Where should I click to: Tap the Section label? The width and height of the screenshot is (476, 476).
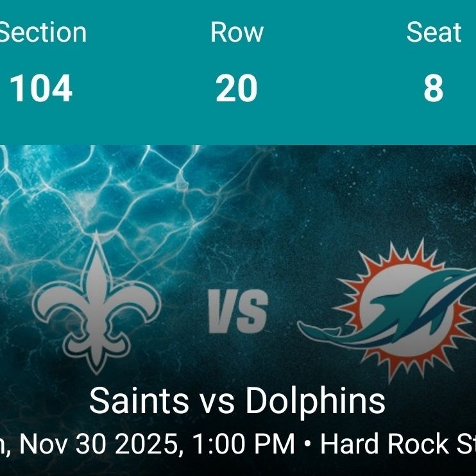click(43, 32)
